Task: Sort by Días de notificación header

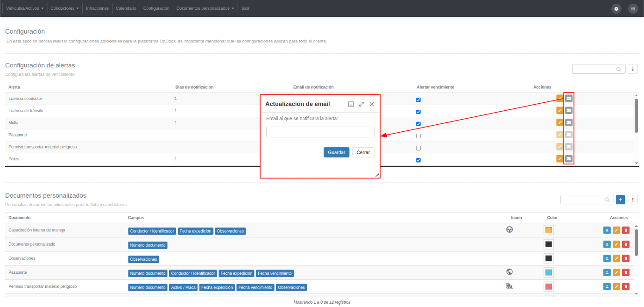Action: pos(194,87)
